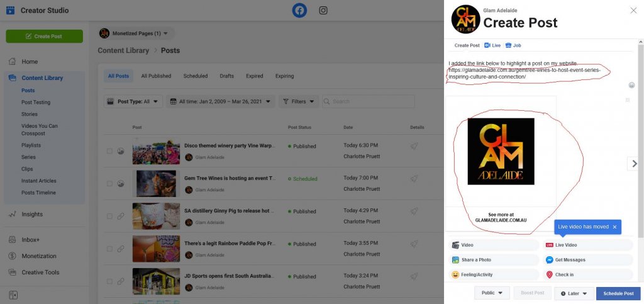
Task: Open the Monetization dollar icon
Action: (x=13, y=256)
